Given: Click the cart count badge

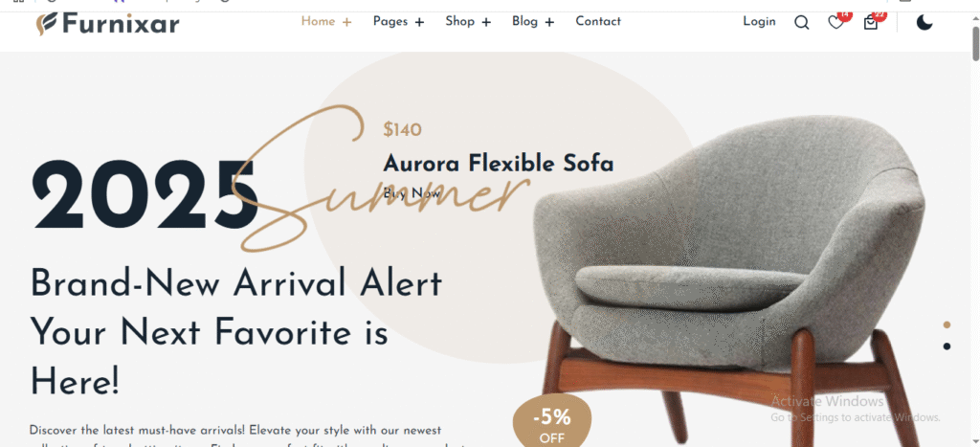Looking at the screenshot, I should coord(880,15).
